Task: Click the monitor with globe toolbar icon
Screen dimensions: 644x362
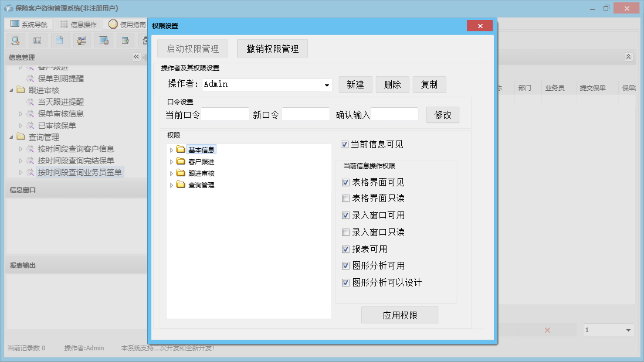Action: pyautogui.click(x=103, y=40)
